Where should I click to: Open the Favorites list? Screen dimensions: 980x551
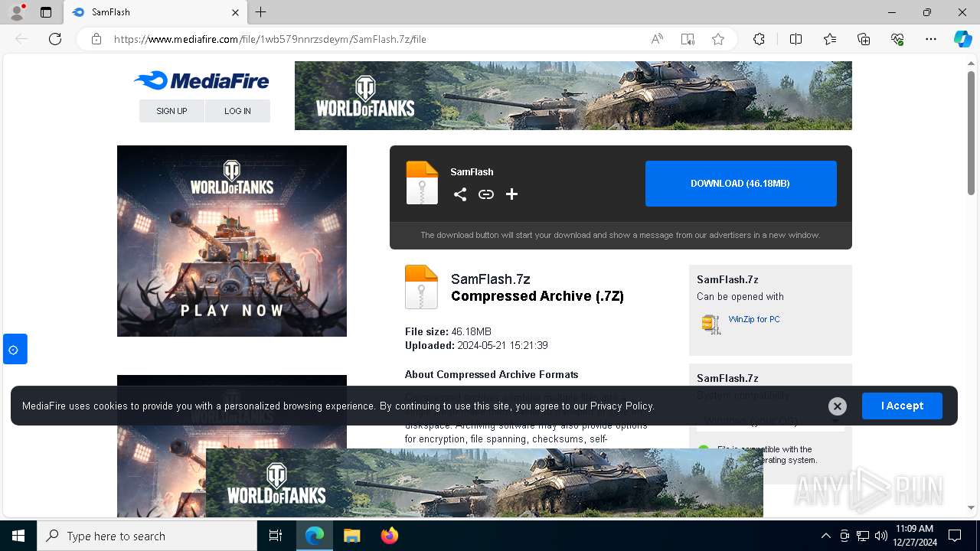point(830,39)
